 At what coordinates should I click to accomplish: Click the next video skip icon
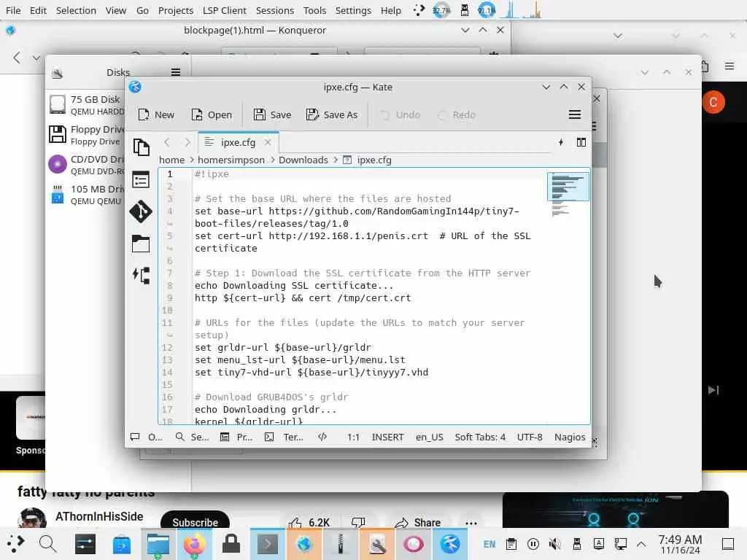[x=713, y=390]
